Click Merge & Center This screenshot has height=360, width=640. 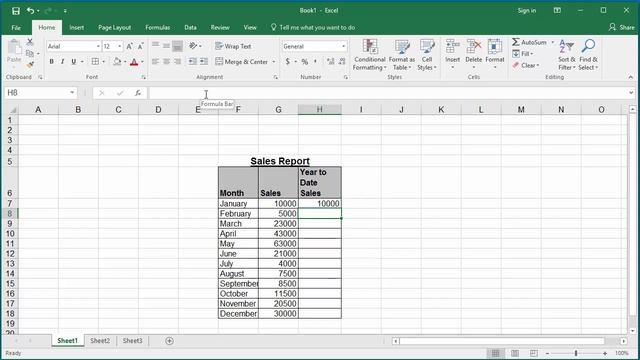[x=242, y=62]
